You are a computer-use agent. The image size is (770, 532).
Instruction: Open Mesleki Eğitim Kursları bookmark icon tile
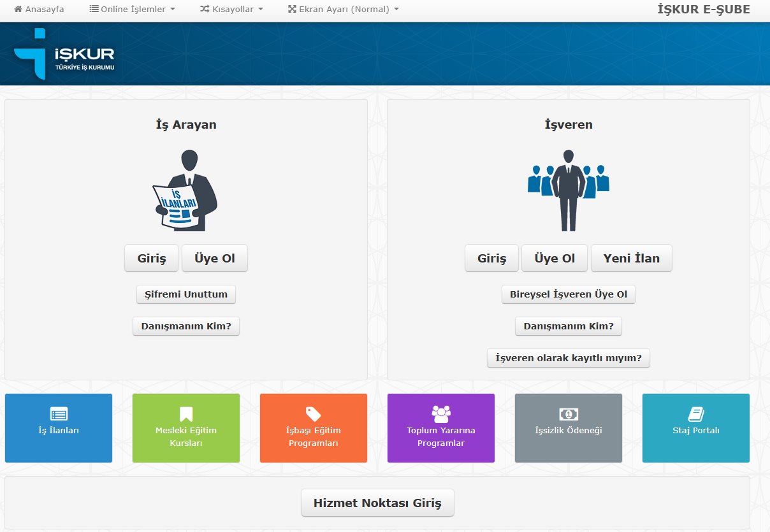point(186,428)
